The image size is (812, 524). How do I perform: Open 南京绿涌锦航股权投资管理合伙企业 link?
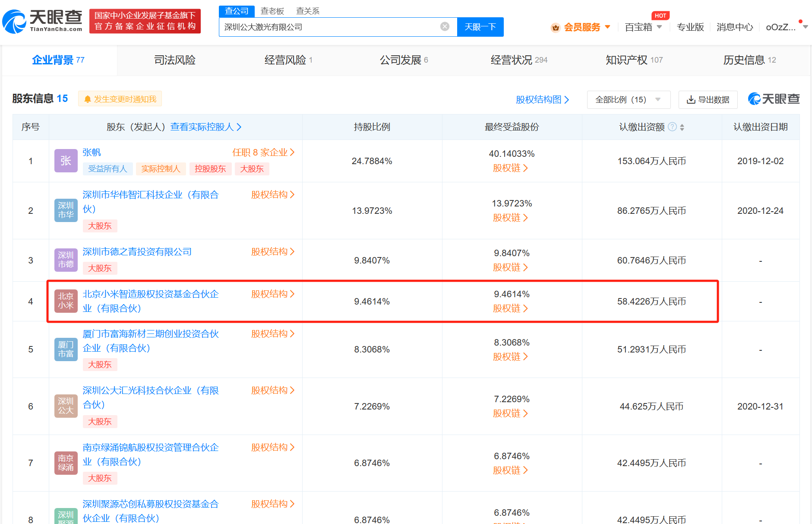[x=151, y=454]
